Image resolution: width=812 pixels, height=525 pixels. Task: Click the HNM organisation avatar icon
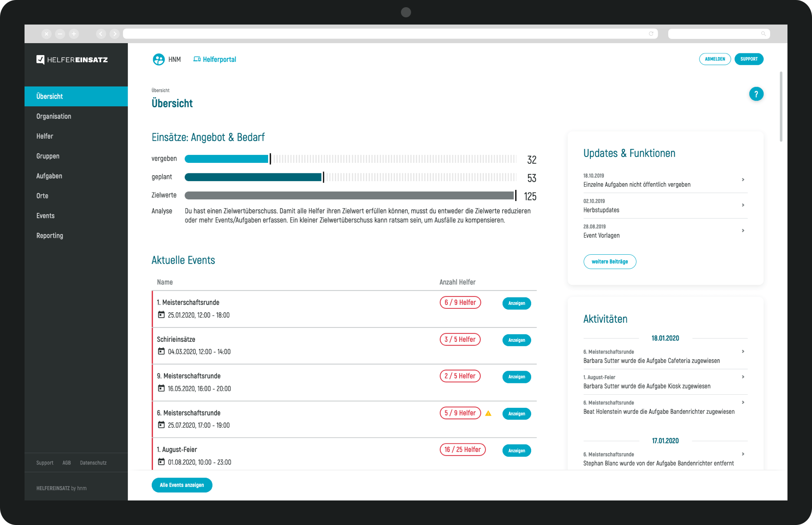[159, 60]
